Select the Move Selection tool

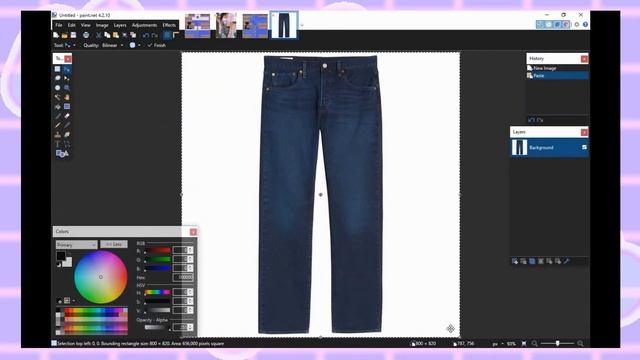point(67,78)
